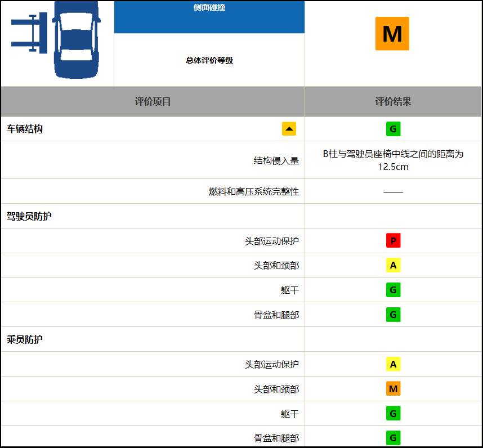
Task: Click the dash result for 燃料和高压系统完整性
Action: point(393,192)
